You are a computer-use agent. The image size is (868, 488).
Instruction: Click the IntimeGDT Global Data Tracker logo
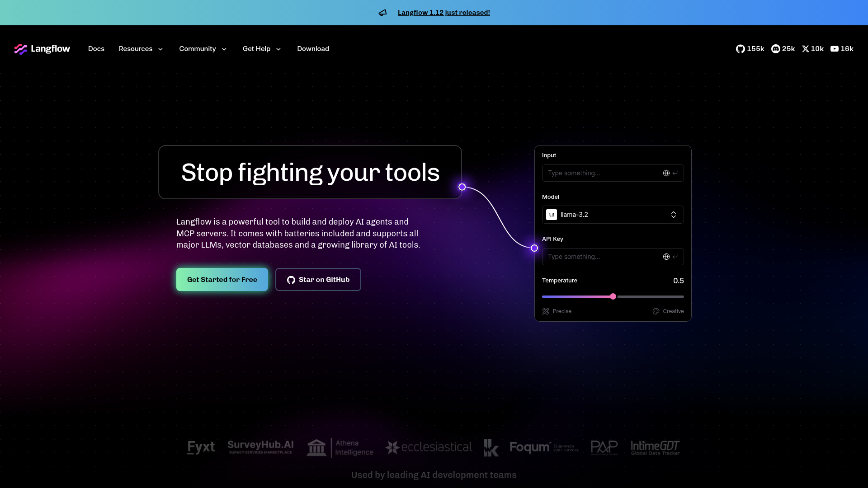click(655, 447)
